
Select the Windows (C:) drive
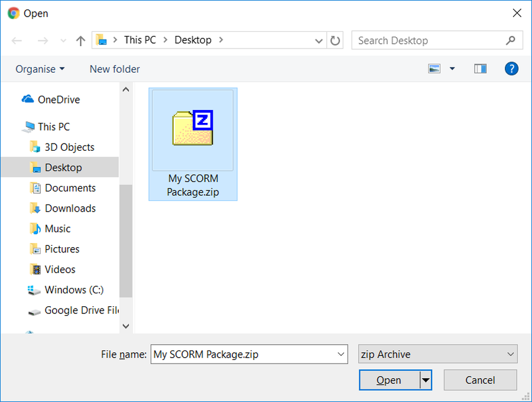coord(74,289)
